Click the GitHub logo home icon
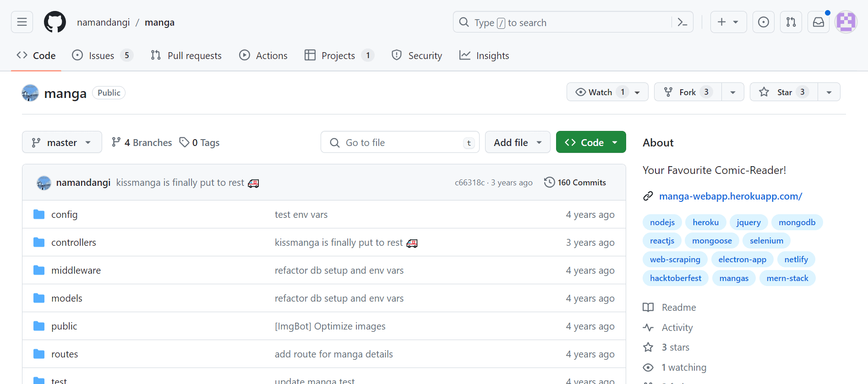This screenshot has height=384, width=868. 55,22
